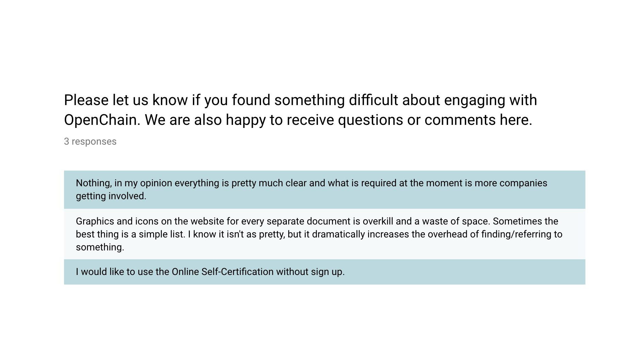Select the Online Self-Certification response row
Screen dimensions: 644x363
point(324,272)
